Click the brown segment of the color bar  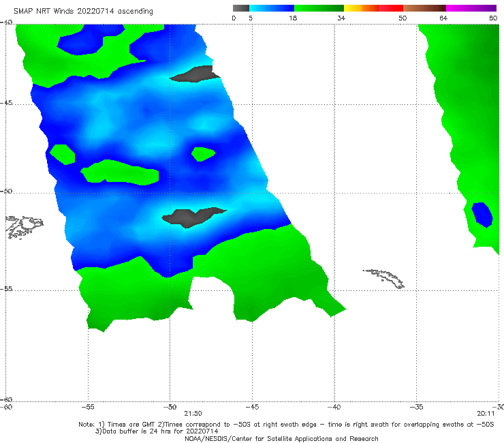click(x=424, y=8)
